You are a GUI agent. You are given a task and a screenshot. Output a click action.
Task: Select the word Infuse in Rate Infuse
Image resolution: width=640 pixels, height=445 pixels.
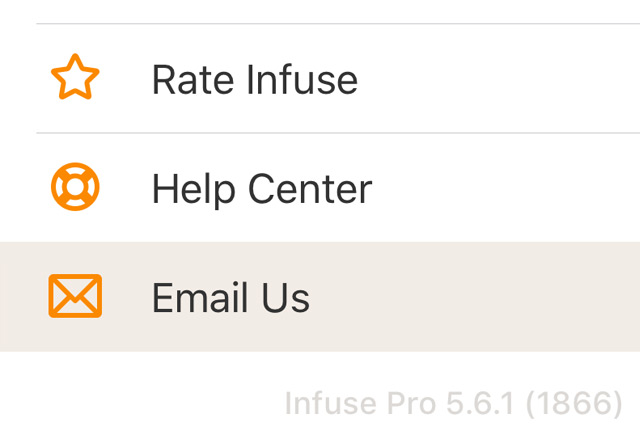tap(302, 79)
